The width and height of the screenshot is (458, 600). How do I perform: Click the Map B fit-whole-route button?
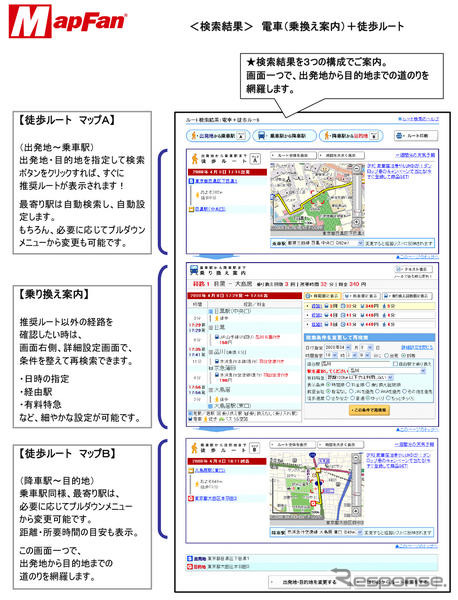coord(293,445)
